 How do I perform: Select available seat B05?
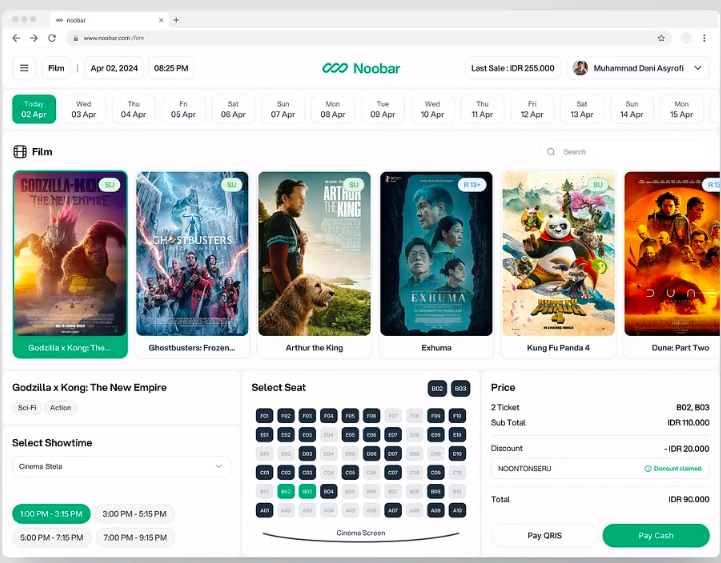tap(350, 491)
